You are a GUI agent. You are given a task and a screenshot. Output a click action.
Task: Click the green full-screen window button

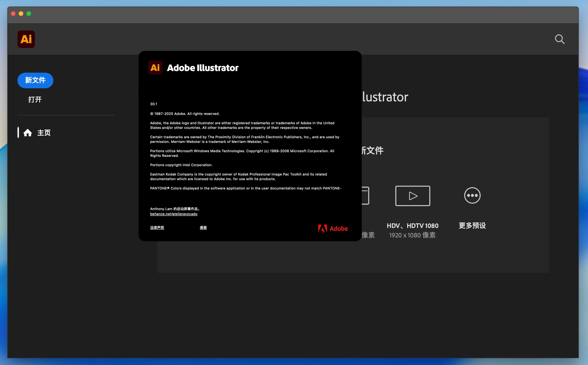tap(29, 14)
